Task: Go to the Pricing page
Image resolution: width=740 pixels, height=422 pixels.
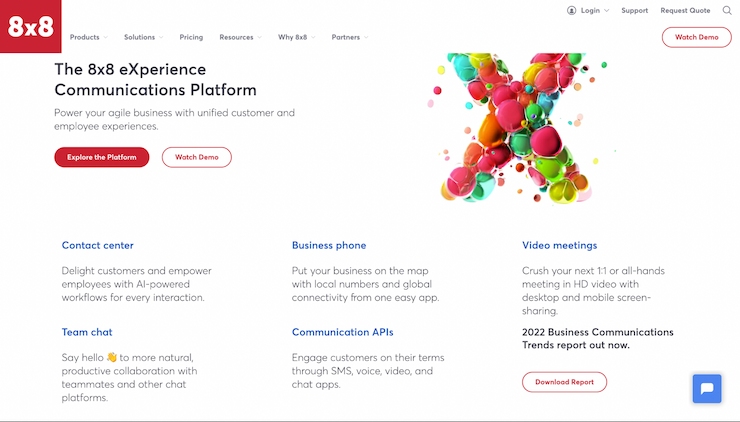Action: click(x=191, y=37)
